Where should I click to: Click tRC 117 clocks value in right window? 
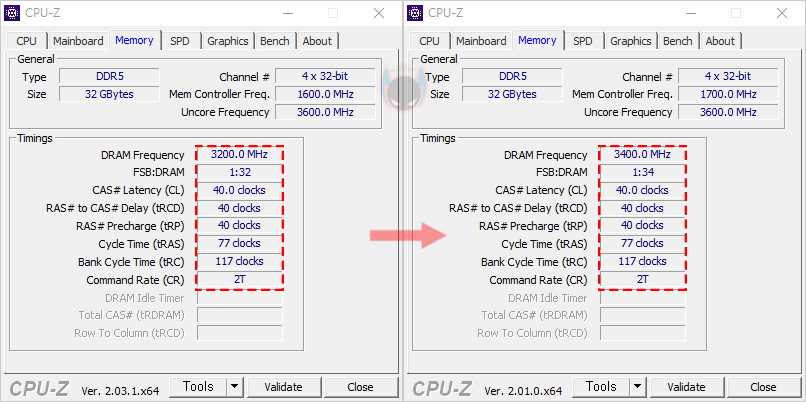tap(643, 261)
